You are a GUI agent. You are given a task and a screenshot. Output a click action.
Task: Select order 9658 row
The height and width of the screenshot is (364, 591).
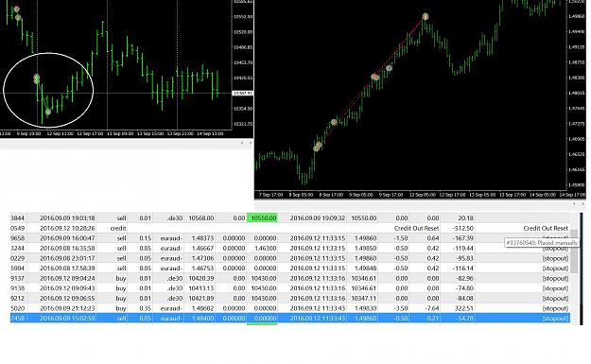[290, 238]
